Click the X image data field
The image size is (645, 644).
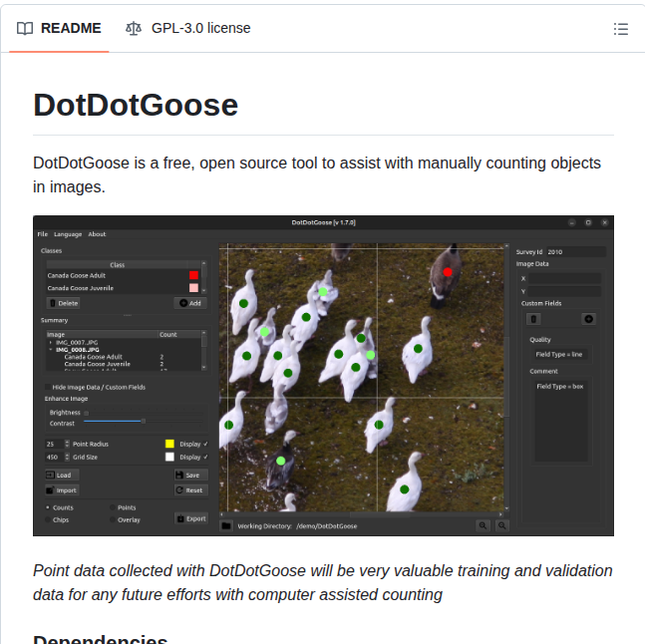point(564,278)
